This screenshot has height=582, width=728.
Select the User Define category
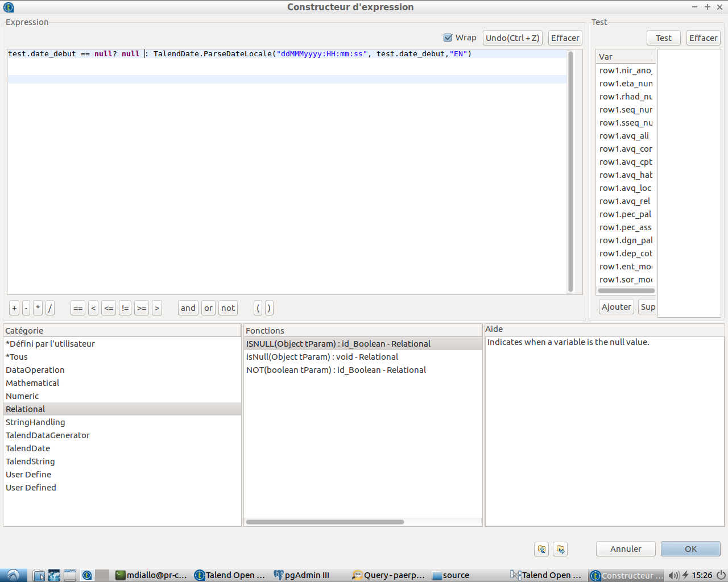tap(122, 475)
